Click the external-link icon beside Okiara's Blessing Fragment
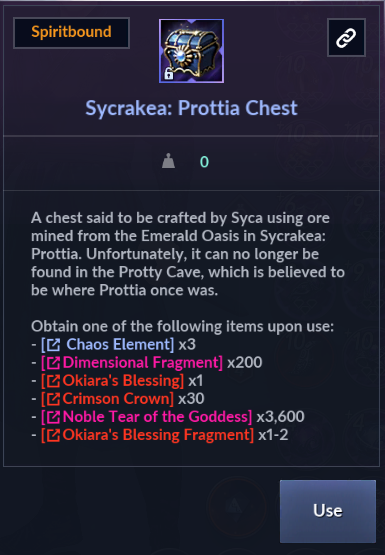 (x=53, y=436)
